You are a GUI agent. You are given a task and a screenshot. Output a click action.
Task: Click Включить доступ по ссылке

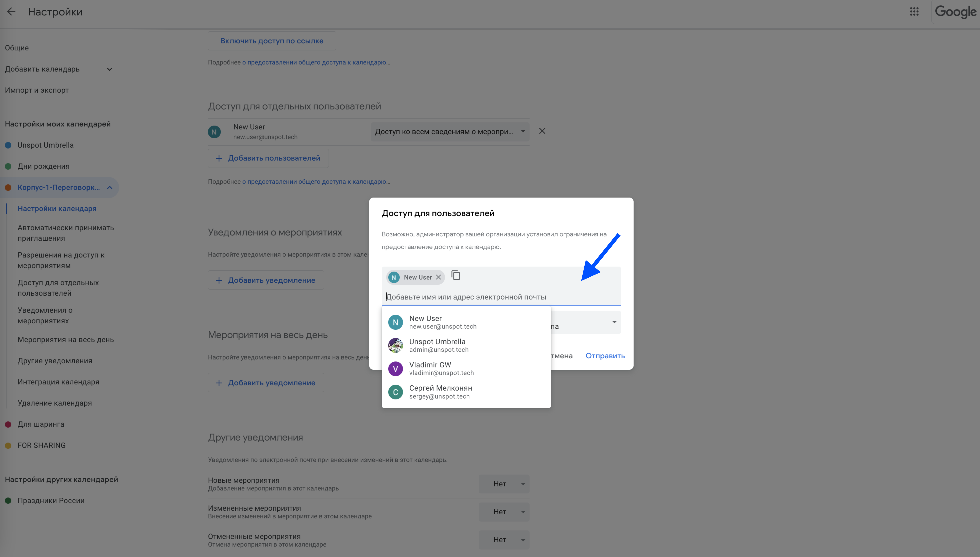pyautogui.click(x=272, y=41)
